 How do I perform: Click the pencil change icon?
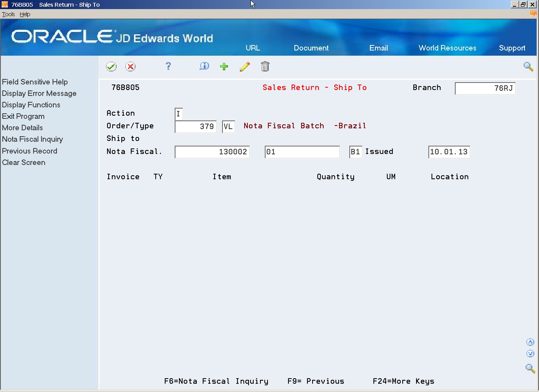tap(245, 67)
